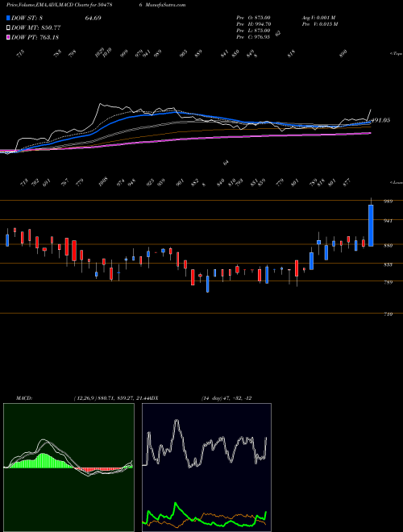
Task: Open the ManafaSutra.com watermark link
Action: pyautogui.click(x=166, y=5)
